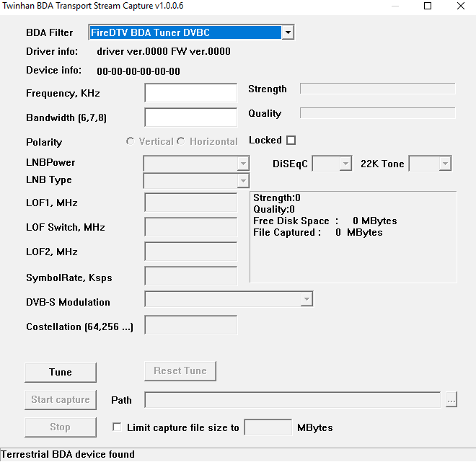Click the Tune button

pos(61,372)
